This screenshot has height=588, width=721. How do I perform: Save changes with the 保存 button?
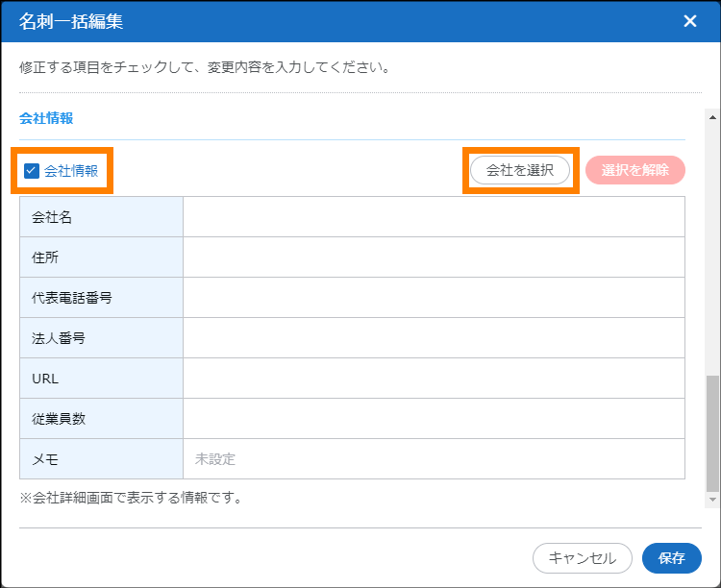click(671, 558)
